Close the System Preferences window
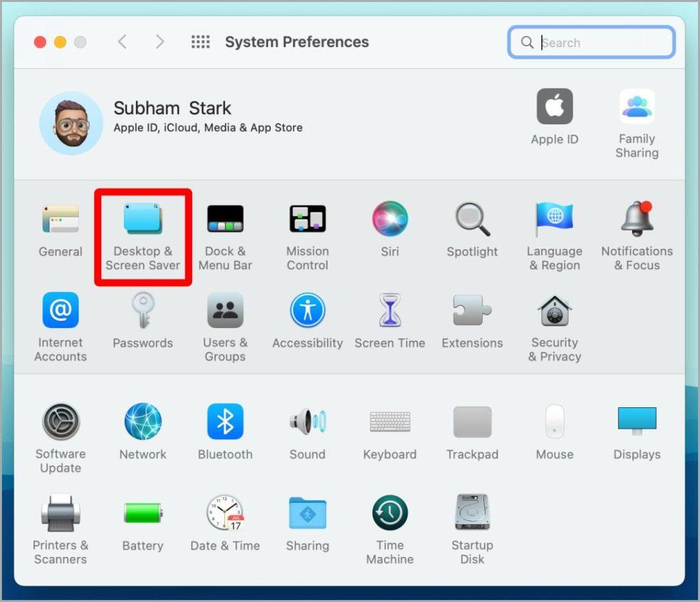Screen dimensions: 700x602 40,42
